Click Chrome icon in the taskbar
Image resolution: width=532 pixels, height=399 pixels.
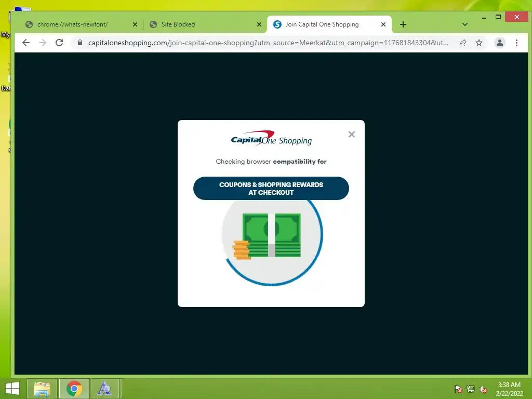(74, 389)
